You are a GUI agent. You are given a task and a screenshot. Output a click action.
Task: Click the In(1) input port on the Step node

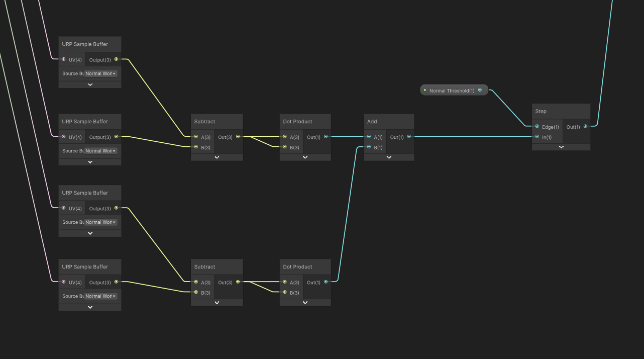pos(537,137)
